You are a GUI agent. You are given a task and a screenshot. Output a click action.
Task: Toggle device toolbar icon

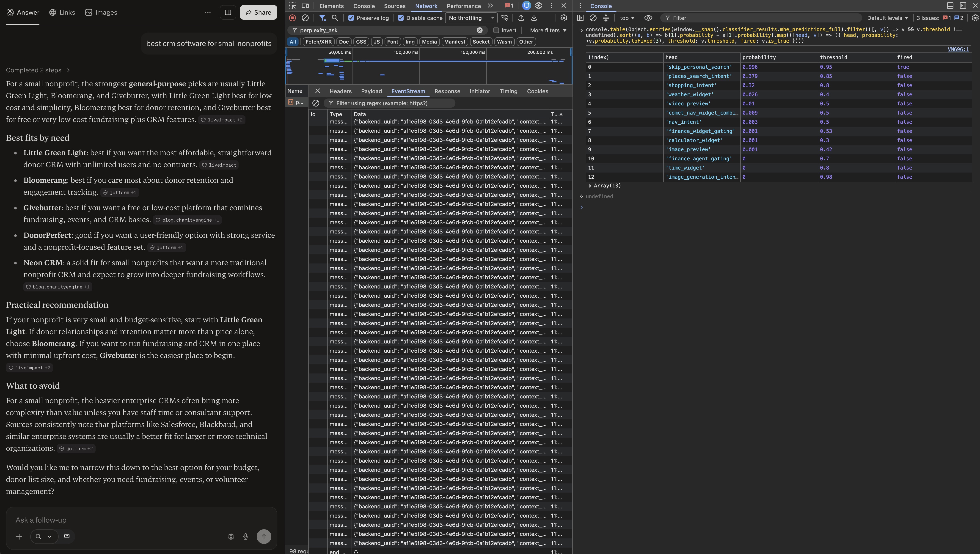coord(305,6)
